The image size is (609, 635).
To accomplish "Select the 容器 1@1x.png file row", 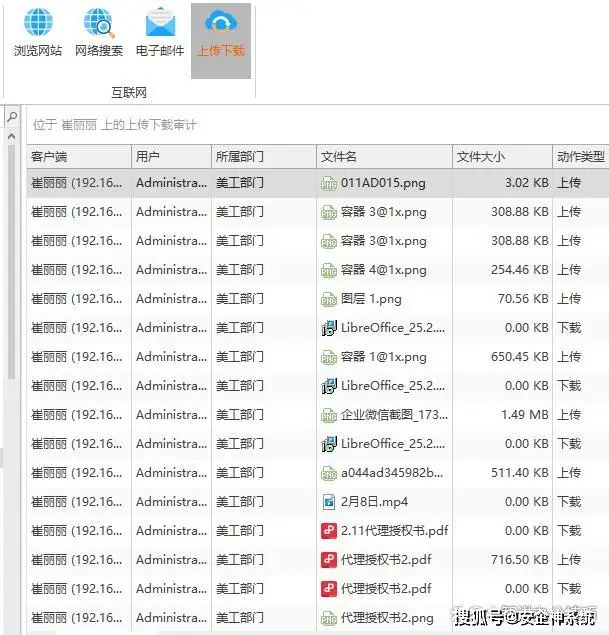I will click(x=383, y=357).
